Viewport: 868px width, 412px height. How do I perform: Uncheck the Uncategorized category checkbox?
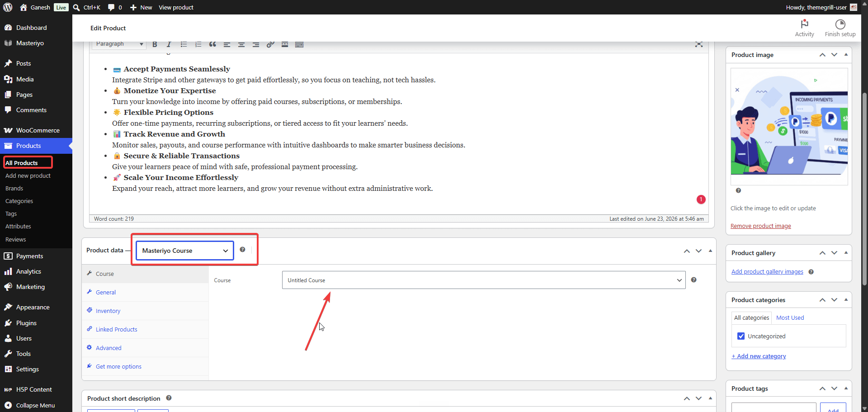coord(741,336)
